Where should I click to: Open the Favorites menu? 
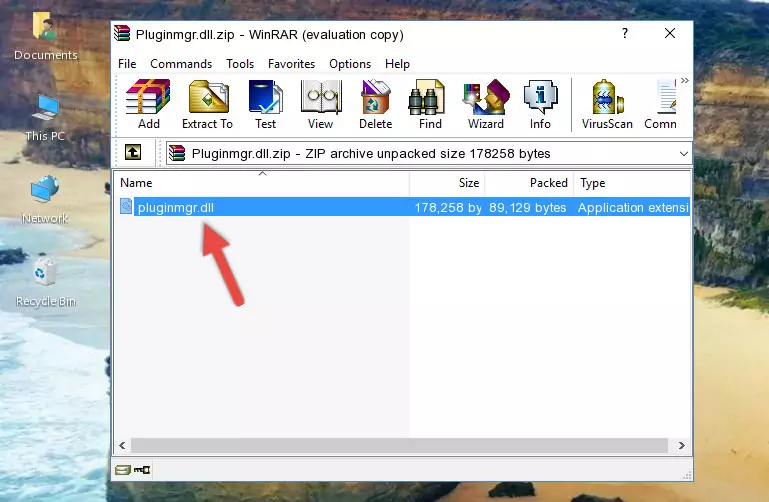pyautogui.click(x=291, y=64)
